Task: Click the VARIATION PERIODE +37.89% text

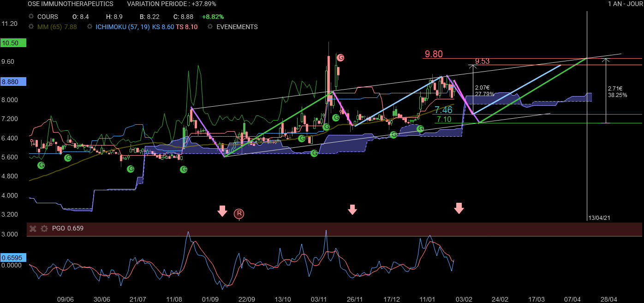Action: pyautogui.click(x=172, y=4)
